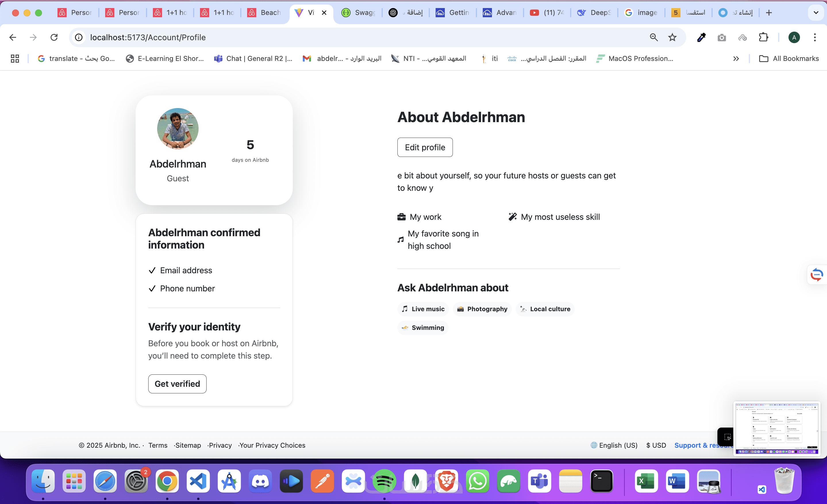The image size is (827, 504).
Task: Open the Chrome apps grid icon in bookmarks bar
Action: pos(15,58)
